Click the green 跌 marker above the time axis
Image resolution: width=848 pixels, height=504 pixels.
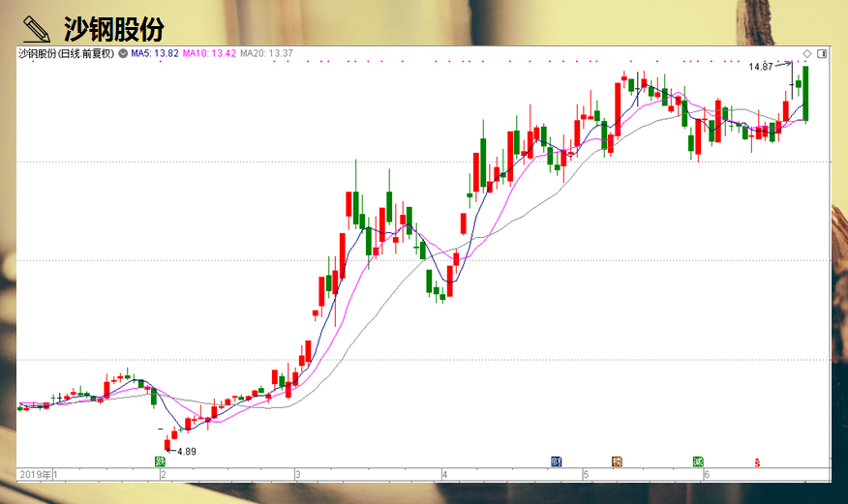pyautogui.click(x=160, y=461)
